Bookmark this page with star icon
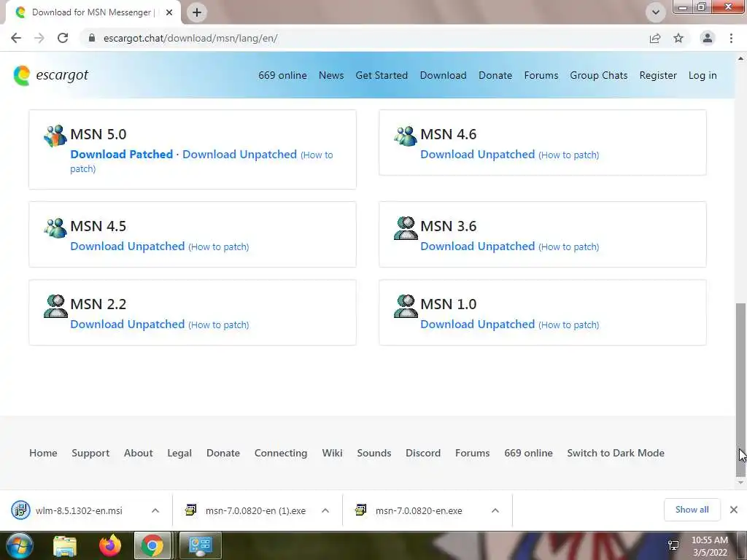The height and width of the screenshot is (560, 747). click(678, 38)
